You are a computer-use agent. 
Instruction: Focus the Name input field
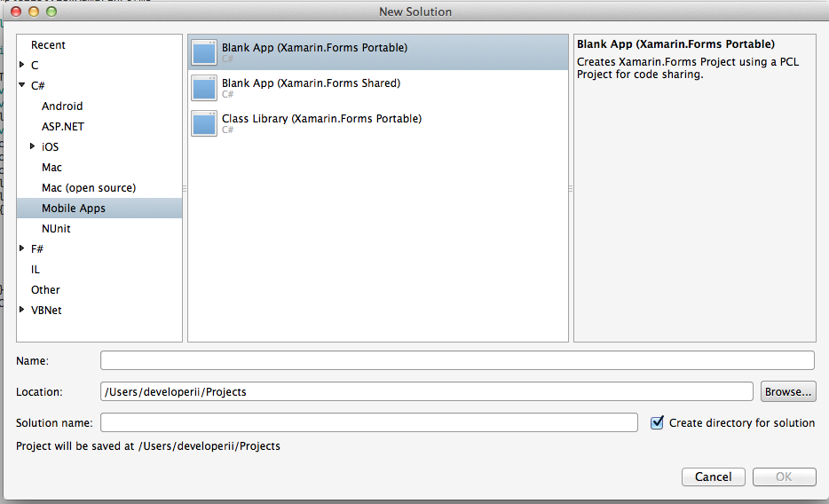pyautogui.click(x=457, y=360)
